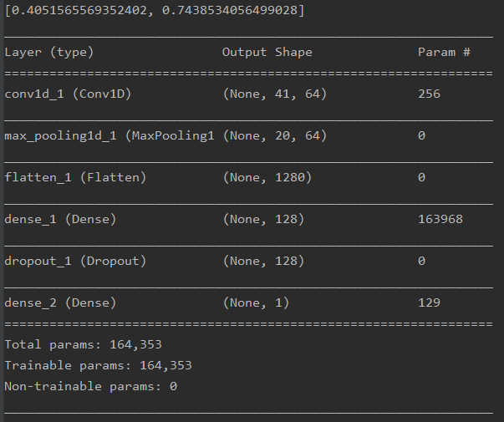Click the flatten_1 (Flatten) layer name

tap(75, 178)
